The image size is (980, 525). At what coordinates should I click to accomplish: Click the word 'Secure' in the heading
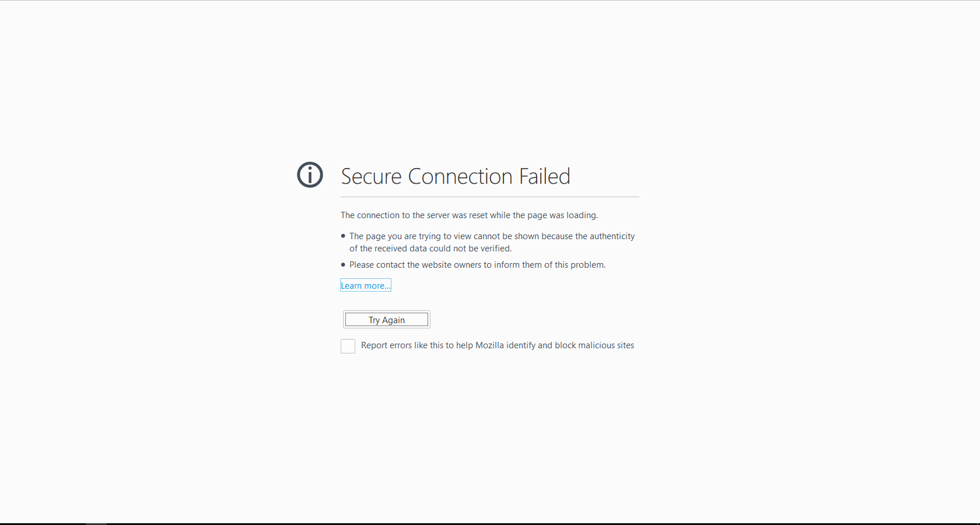coord(371,176)
